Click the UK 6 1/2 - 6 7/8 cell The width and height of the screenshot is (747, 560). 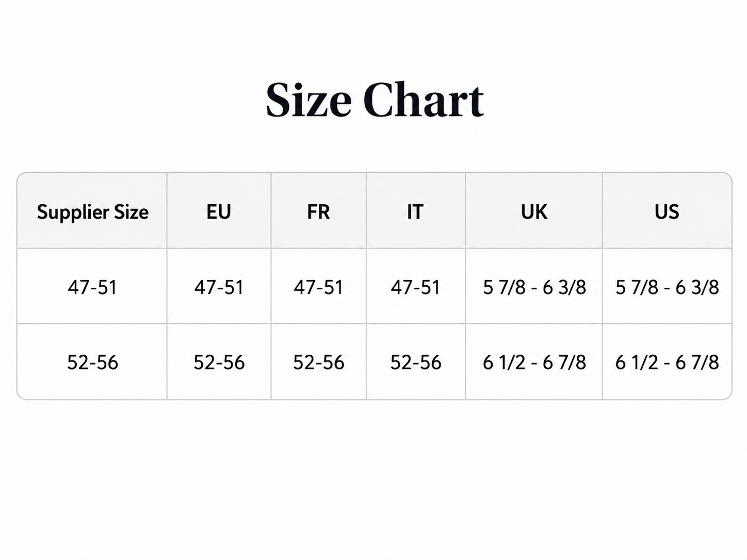pyautogui.click(x=534, y=362)
